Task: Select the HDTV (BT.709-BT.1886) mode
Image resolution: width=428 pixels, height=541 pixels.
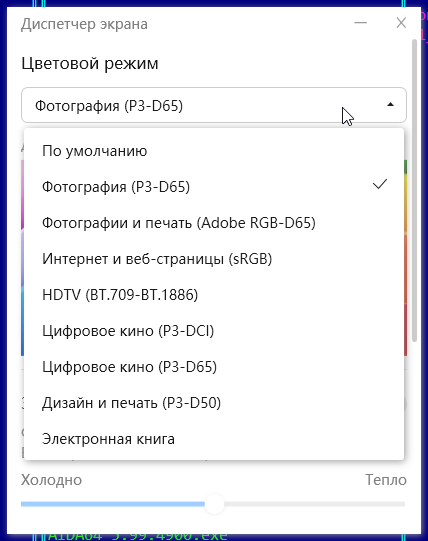Action: [x=214, y=295]
